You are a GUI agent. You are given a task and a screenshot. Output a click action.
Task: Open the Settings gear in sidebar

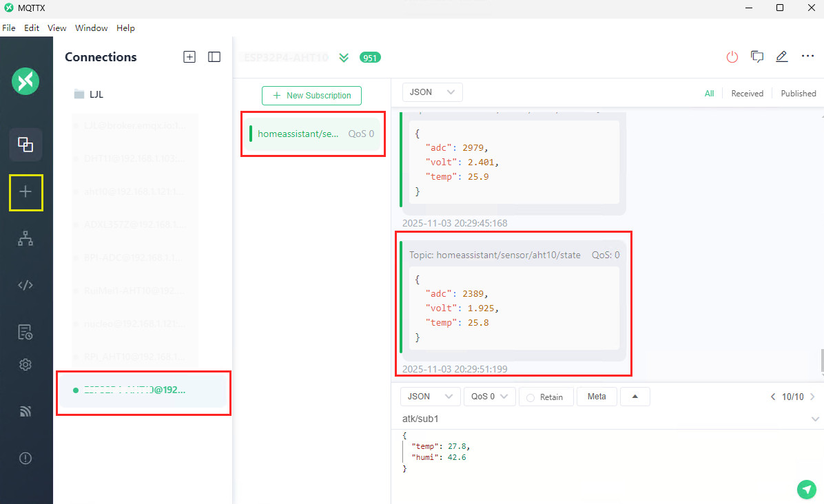pyautogui.click(x=25, y=364)
